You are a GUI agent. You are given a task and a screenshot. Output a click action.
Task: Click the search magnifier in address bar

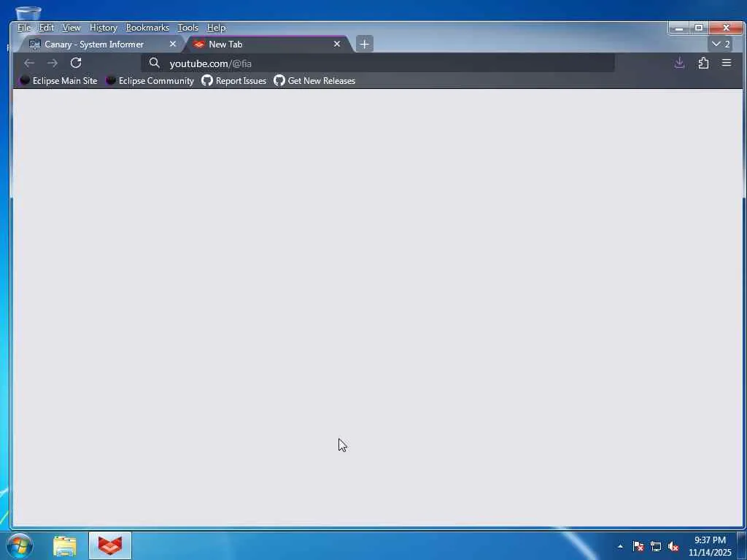coord(154,63)
